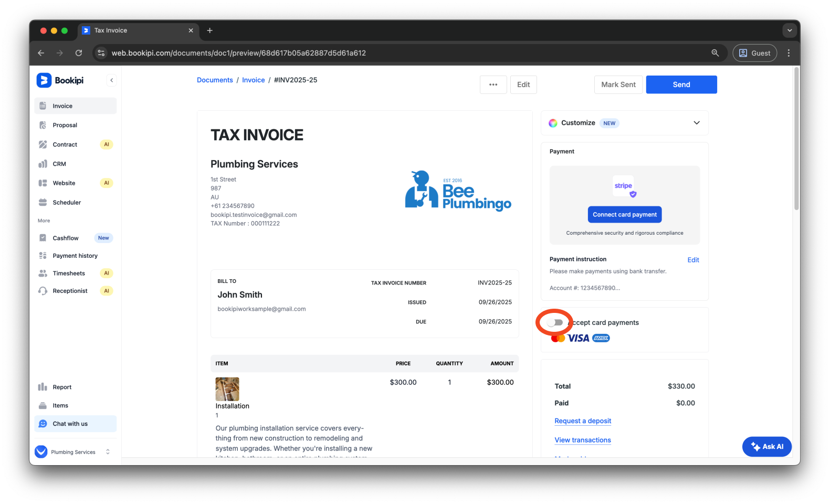
Task: Click the Edit invoice button
Action: [x=523, y=85]
